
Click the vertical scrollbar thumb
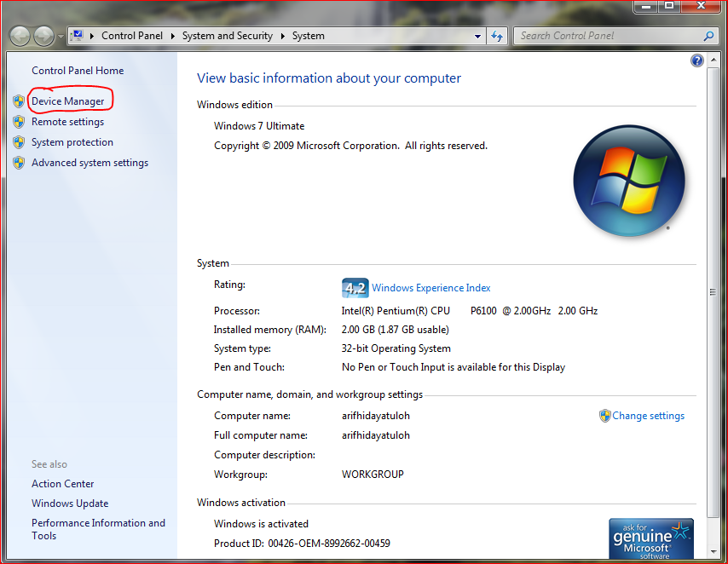pos(712,292)
